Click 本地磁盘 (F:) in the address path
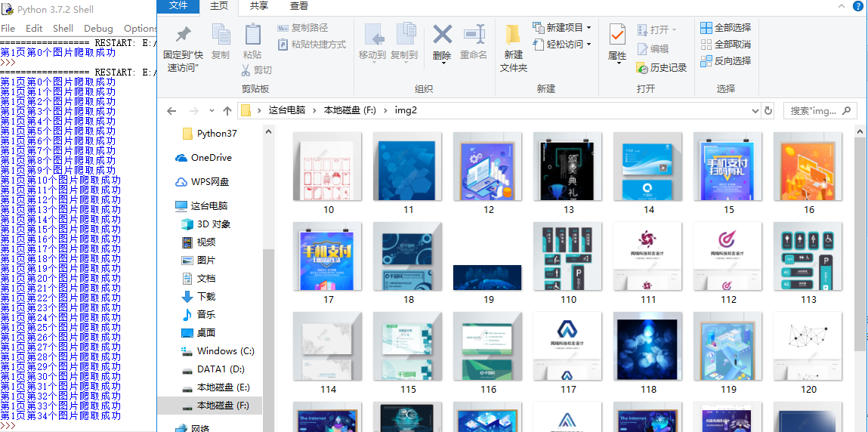Screen dimensions: 868x432 point(350,110)
